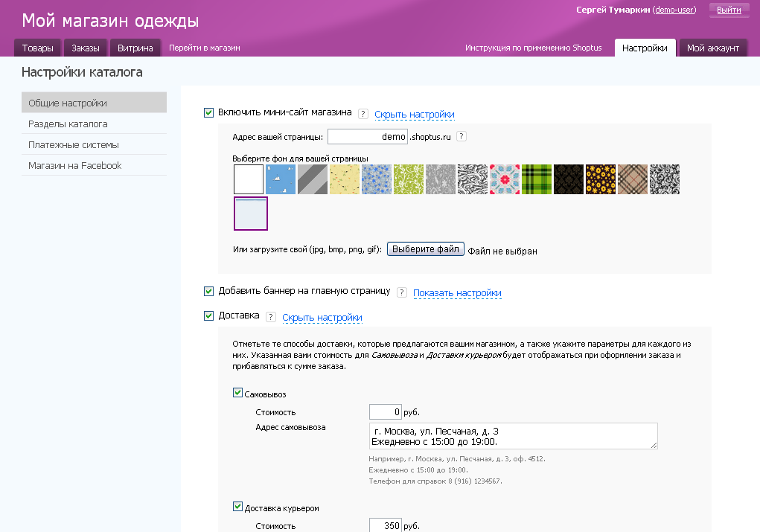Image resolution: width=760 pixels, height=532 pixels.
Task: Toggle the Доставка checkbox
Action: click(209, 316)
